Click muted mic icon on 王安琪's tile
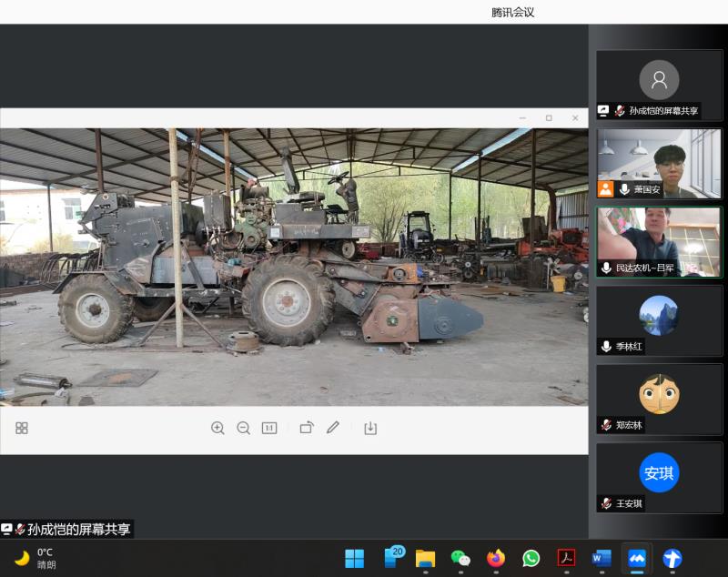This screenshot has width=728, height=577. point(606,503)
